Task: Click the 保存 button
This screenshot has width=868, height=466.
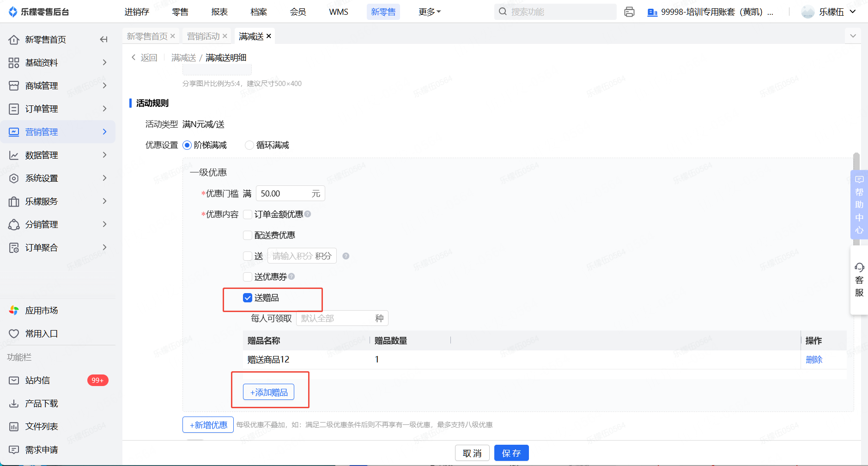Action: (511, 453)
